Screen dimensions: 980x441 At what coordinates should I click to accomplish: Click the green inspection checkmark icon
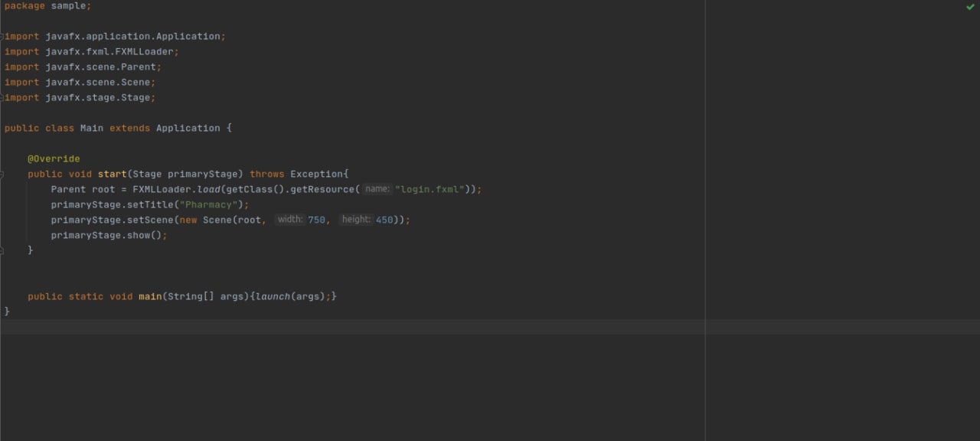click(x=970, y=6)
